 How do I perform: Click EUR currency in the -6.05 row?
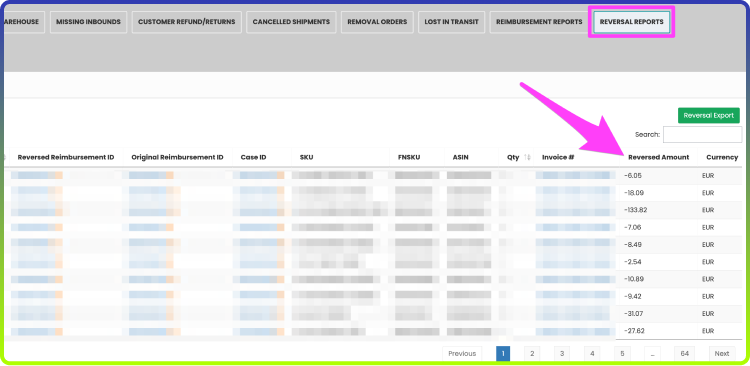pos(708,176)
